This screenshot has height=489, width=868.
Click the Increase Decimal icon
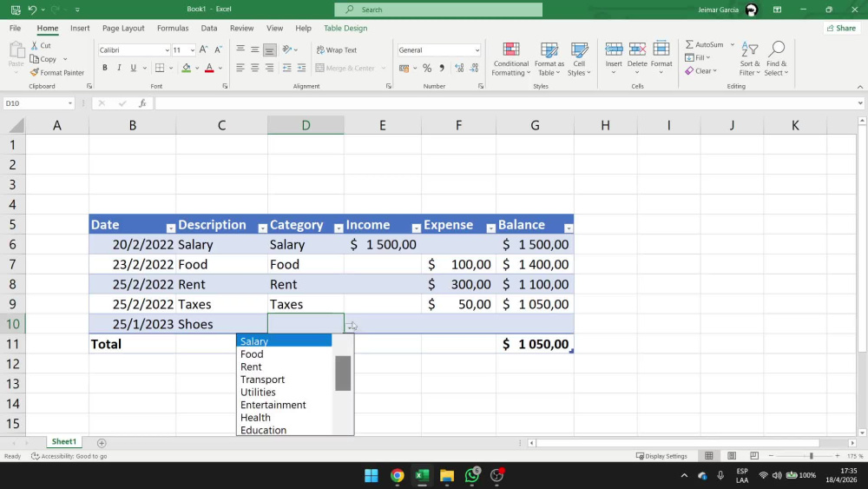[x=459, y=68]
